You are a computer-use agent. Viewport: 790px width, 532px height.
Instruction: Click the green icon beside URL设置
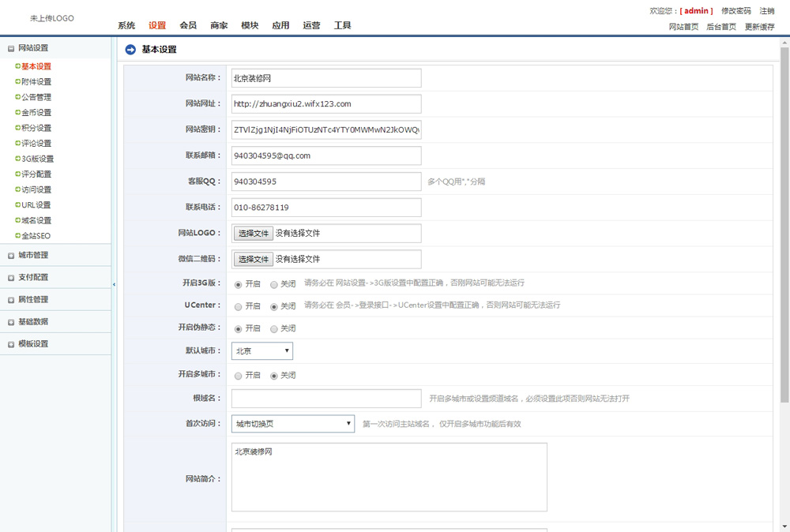[17, 205]
